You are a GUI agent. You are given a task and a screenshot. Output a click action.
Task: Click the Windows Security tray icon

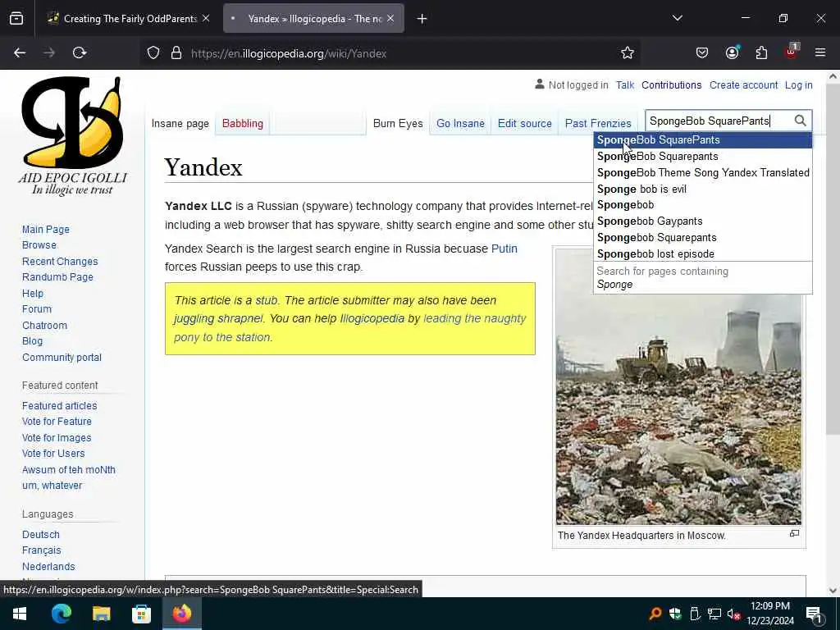tap(675, 614)
